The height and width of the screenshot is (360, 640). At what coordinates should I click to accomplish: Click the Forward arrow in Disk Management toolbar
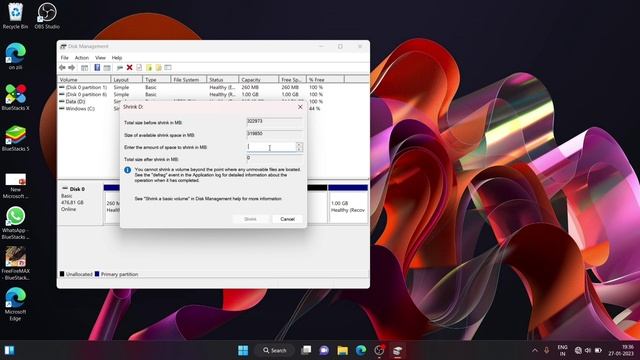click(x=72, y=68)
